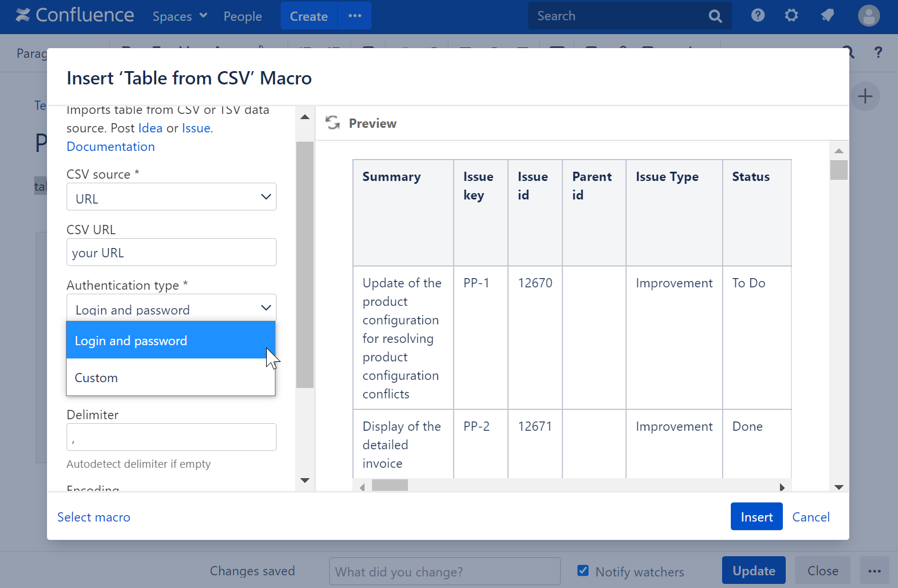Open Confluence administration settings gear
Viewport: 898px width, 588px height.
(x=791, y=16)
